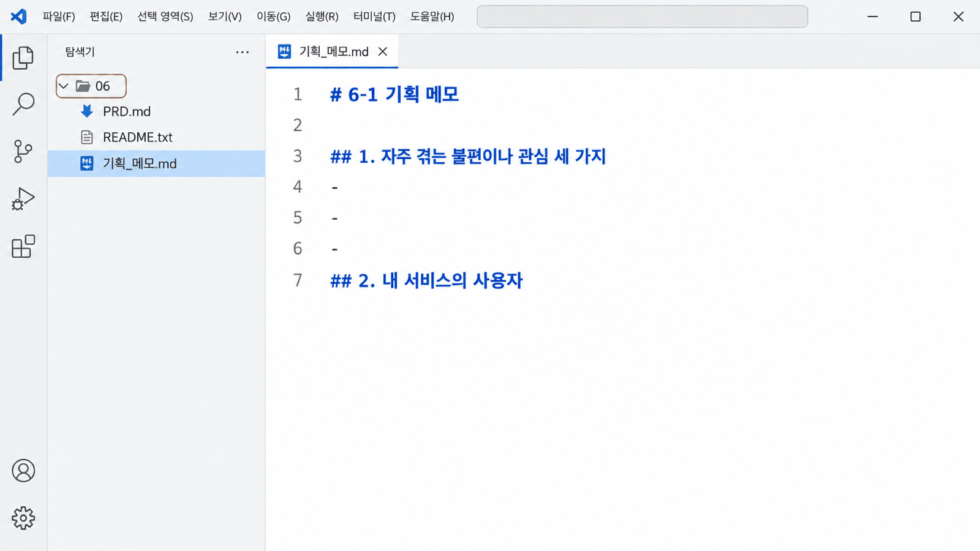980x551 pixels.
Task: Click line number 2 in gutter
Action: click(x=298, y=125)
